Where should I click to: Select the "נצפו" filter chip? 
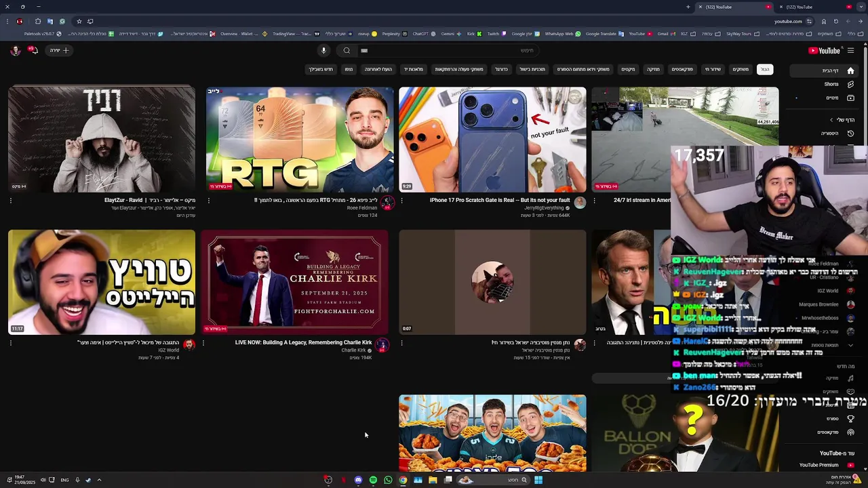(349, 69)
